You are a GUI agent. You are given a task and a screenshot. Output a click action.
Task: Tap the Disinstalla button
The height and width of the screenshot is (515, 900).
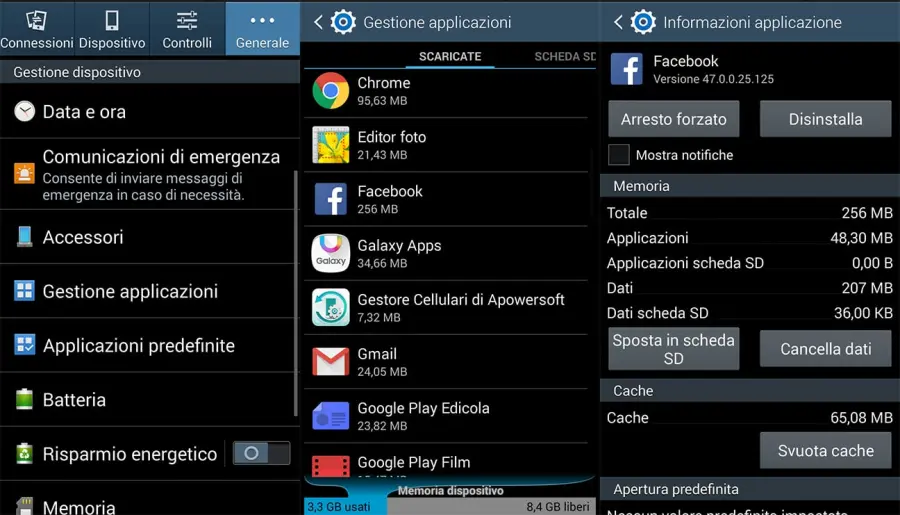(x=825, y=119)
